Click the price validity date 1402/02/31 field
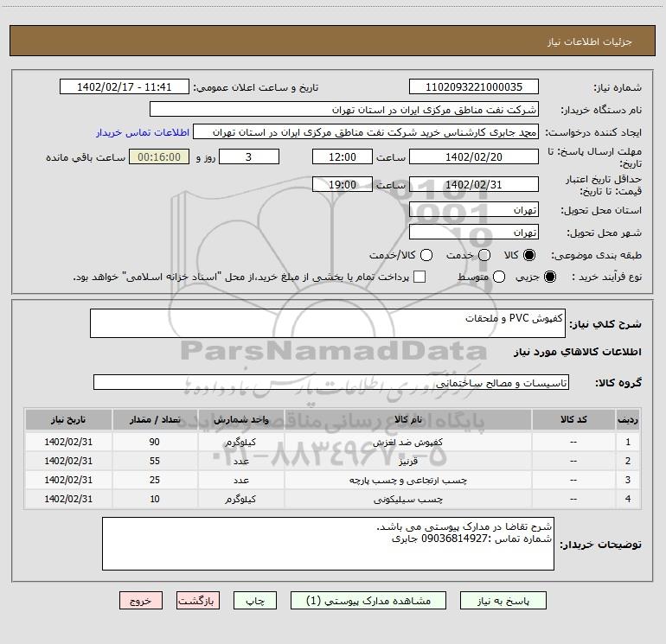666x644 pixels. pyautogui.click(x=474, y=185)
